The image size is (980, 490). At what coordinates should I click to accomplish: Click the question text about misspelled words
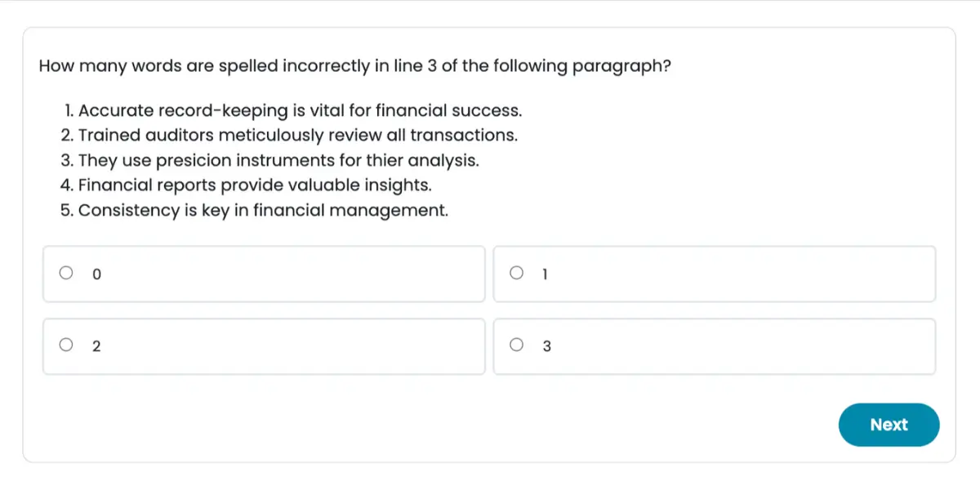pyautogui.click(x=354, y=66)
